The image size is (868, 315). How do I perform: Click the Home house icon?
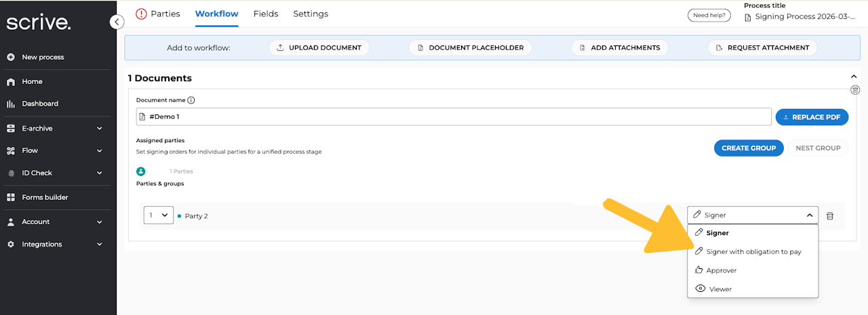[11, 82]
